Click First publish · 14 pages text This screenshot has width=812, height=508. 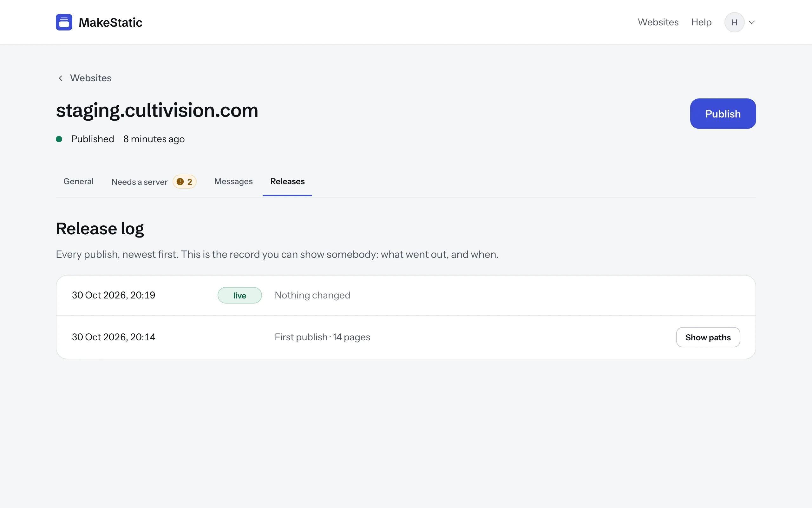322,337
